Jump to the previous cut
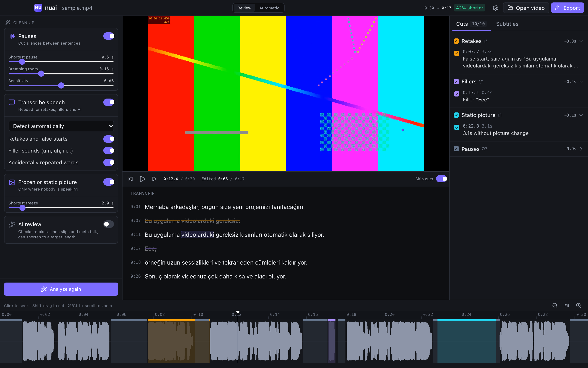 pos(130,179)
